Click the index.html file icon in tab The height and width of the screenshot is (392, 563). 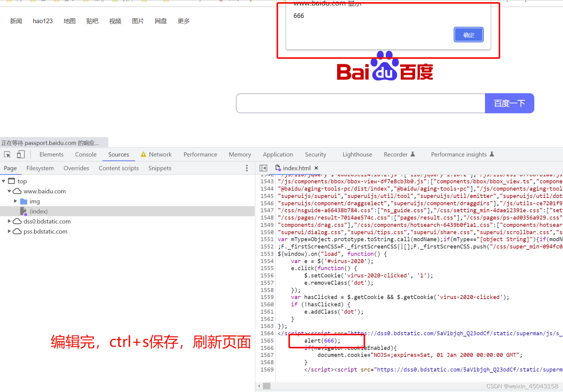pyautogui.click(x=278, y=168)
